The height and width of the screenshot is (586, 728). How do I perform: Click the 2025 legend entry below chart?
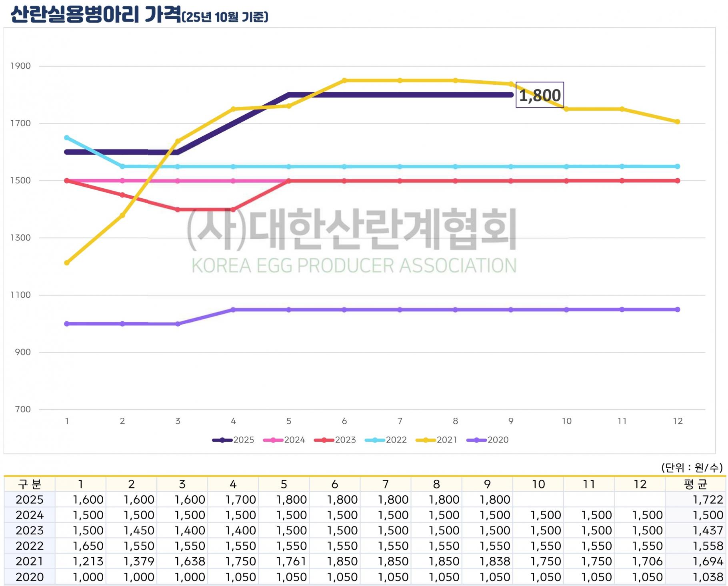(x=234, y=440)
